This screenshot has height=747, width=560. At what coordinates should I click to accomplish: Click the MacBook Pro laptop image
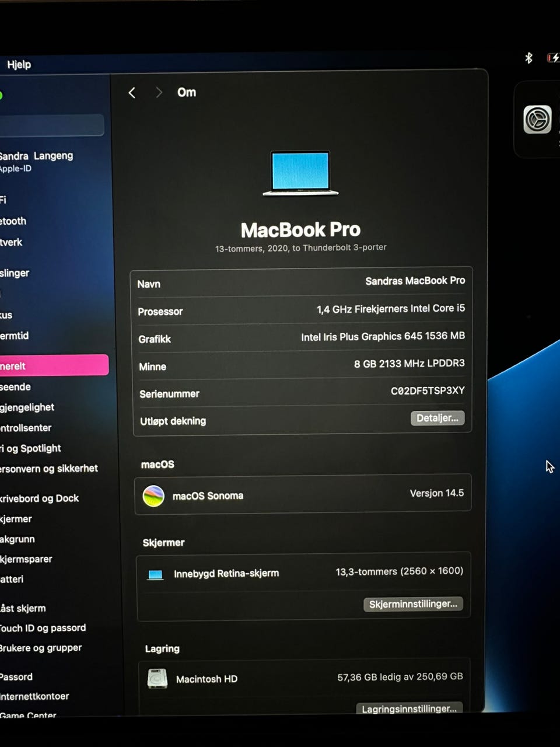[300, 173]
